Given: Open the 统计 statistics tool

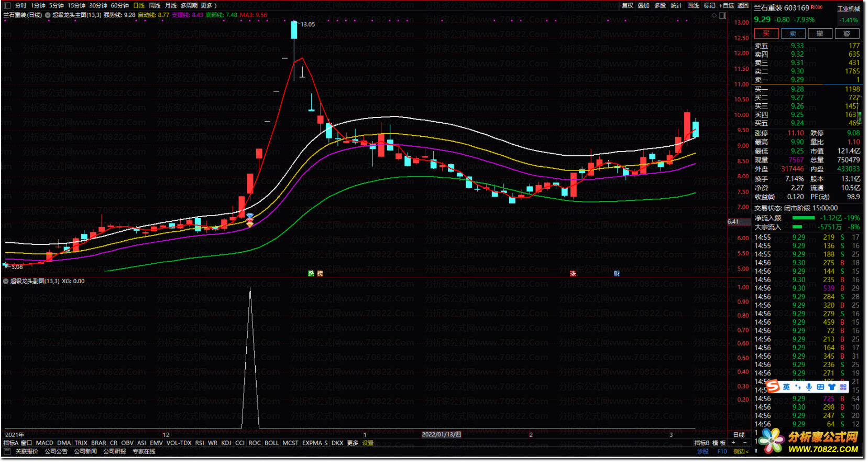Looking at the screenshot, I should (x=676, y=5).
